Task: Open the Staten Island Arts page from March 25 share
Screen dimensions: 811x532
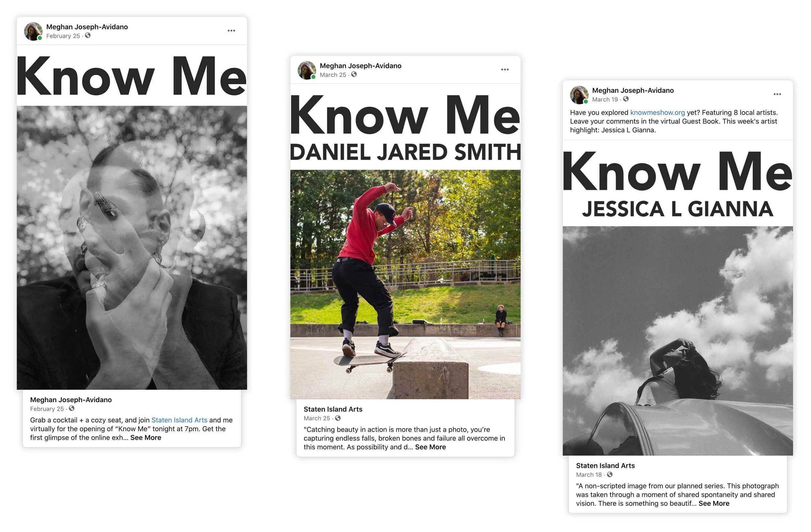Action: (x=333, y=409)
